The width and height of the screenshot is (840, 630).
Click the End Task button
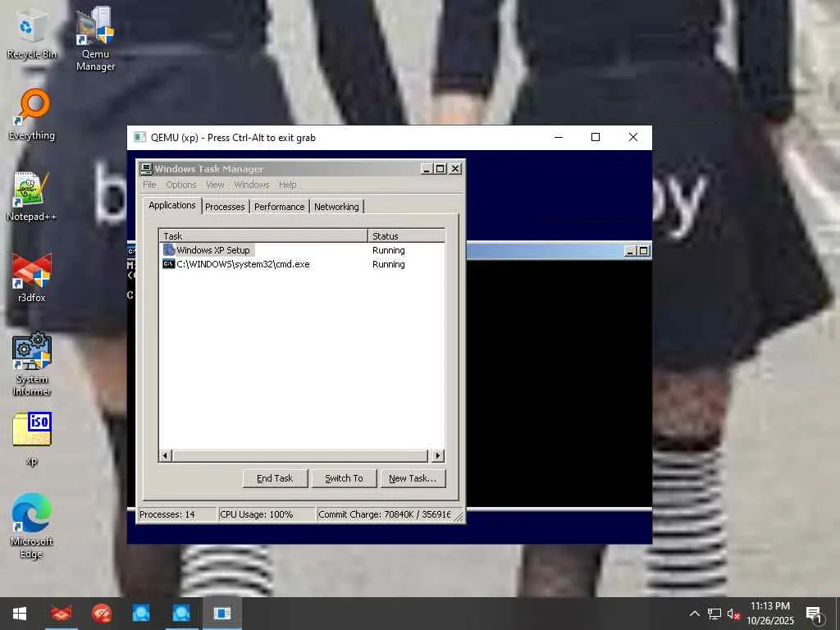275,478
